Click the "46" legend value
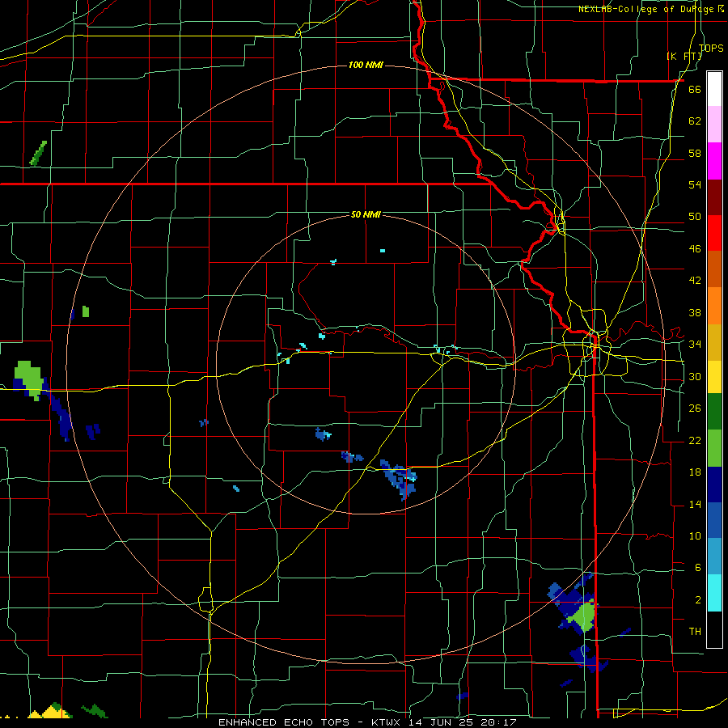The height and width of the screenshot is (728, 728). click(695, 249)
